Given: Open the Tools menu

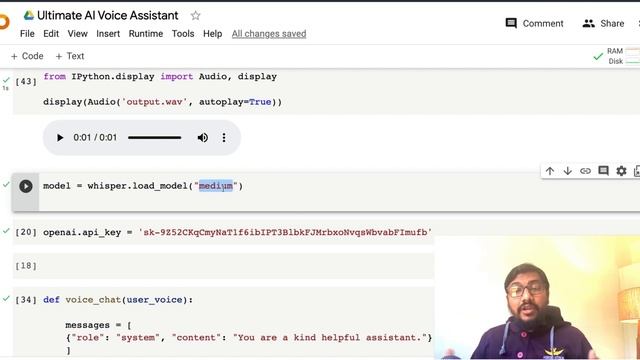Looking at the screenshot, I should 183,34.
